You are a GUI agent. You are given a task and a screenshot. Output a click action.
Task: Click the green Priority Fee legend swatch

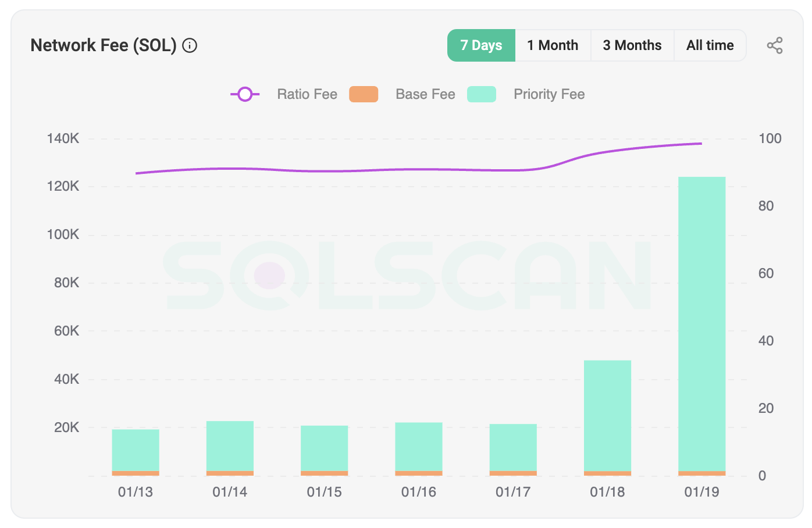(482, 94)
